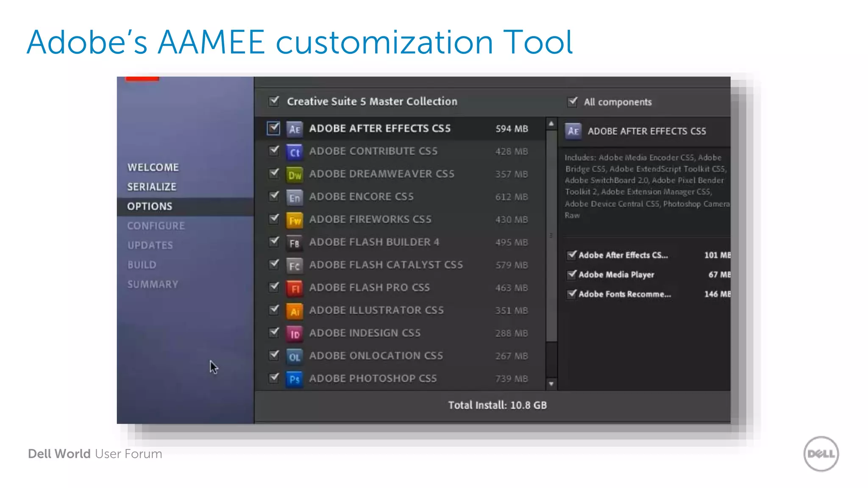Uncheck Adobe Flash Pro CS5 checkbox
The image size is (868, 488).
pyautogui.click(x=274, y=287)
